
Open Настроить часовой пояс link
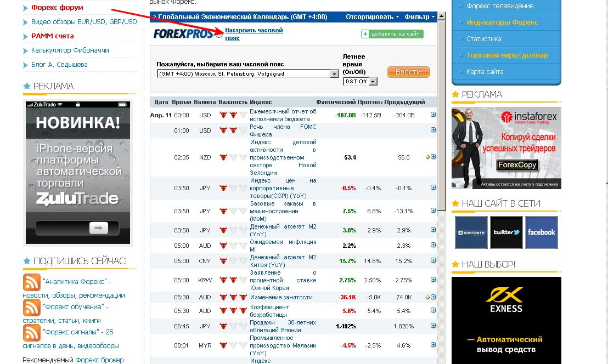tap(254, 34)
